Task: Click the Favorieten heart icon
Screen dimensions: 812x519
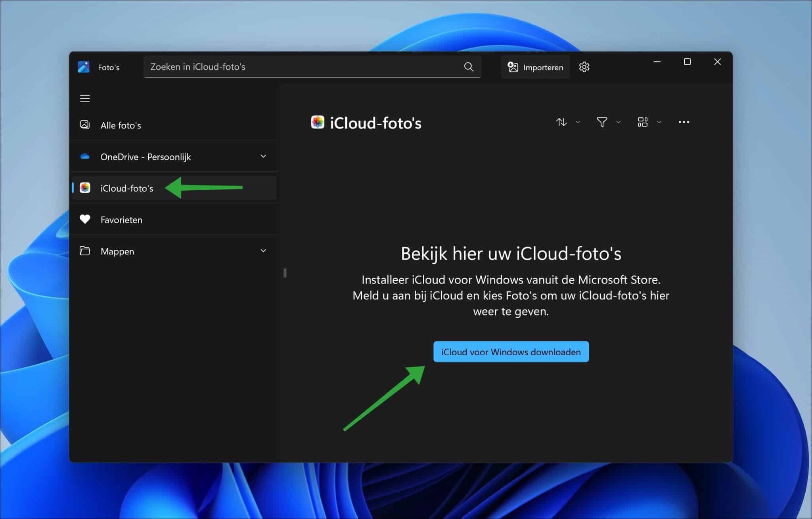Action: point(85,219)
